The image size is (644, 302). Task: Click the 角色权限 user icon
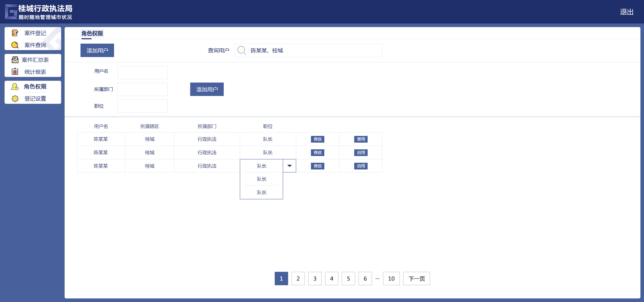(x=15, y=87)
